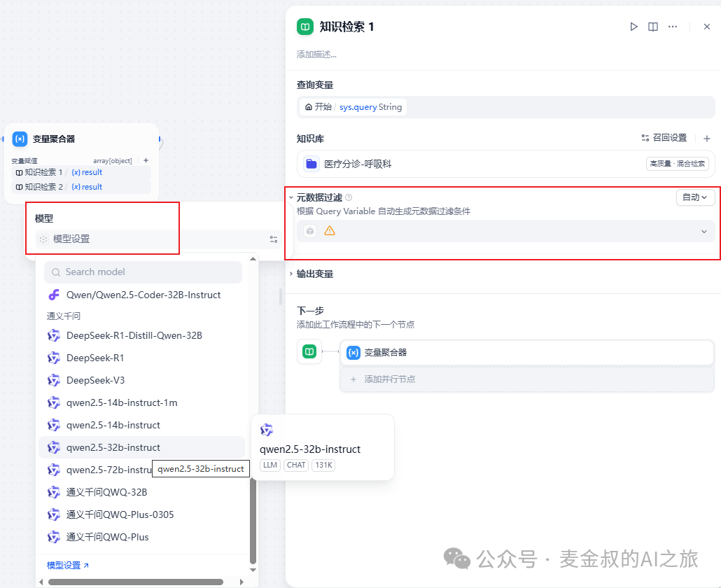
Task: Click scroll left arrow of model list
Action: [x=41, y=582]
